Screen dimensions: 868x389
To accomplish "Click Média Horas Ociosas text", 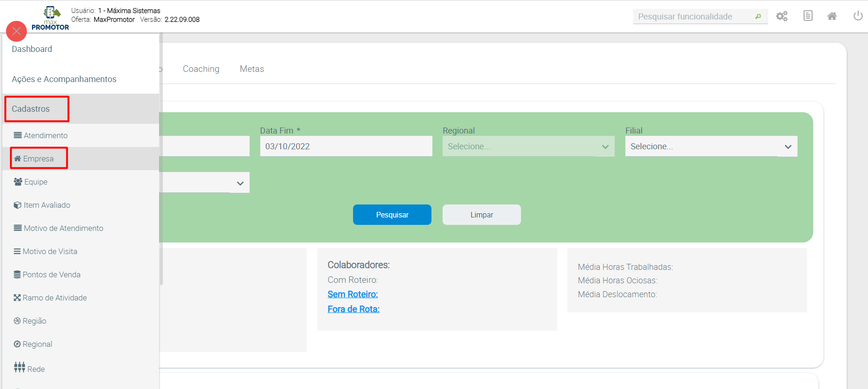I will click(617, 281).
